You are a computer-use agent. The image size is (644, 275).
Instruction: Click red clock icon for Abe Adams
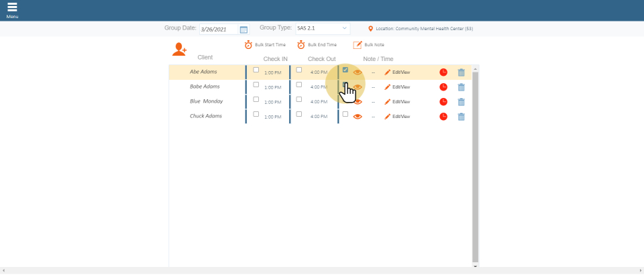443,72
